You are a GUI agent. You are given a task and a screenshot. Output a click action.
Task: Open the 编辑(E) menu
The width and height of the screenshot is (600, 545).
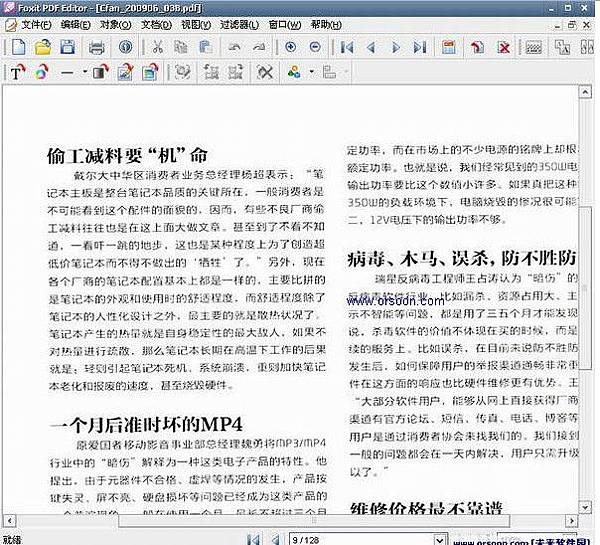75,25
